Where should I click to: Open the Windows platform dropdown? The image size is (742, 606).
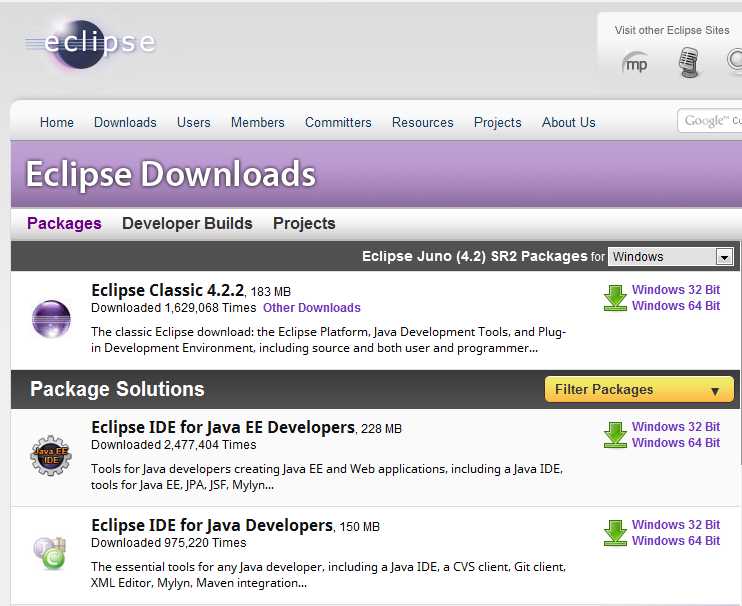[x=671, y=257]
